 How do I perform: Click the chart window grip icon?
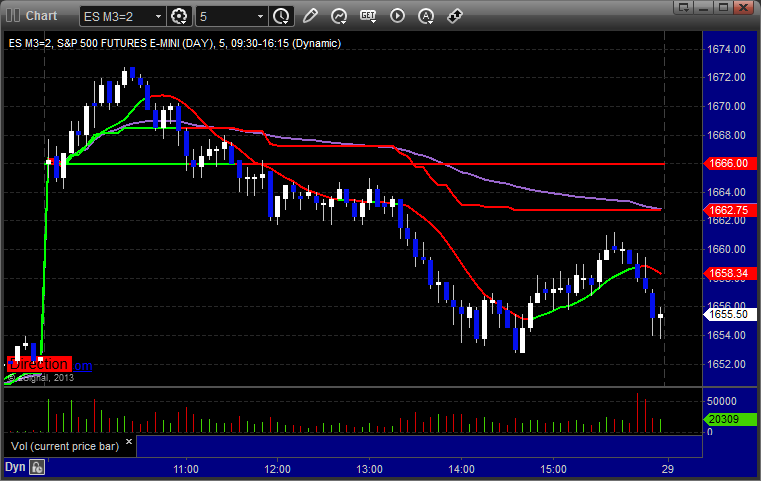(13, 16)
